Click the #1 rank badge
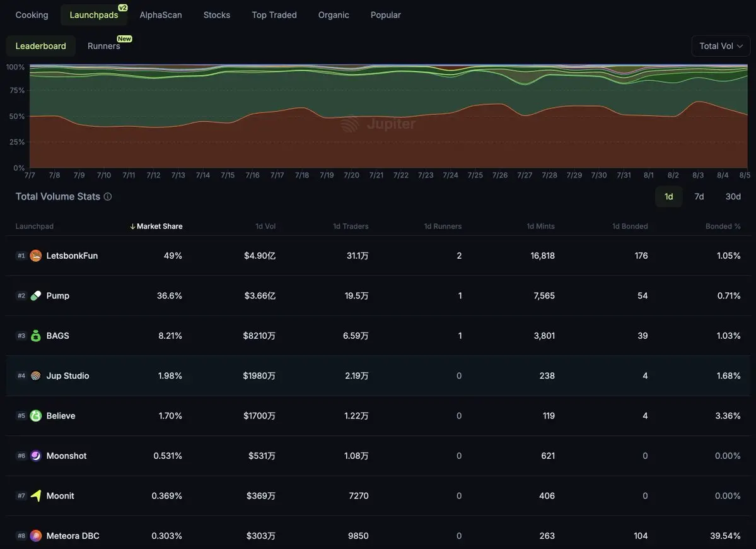Screen dimensions: 756x549 click(21, 256)
